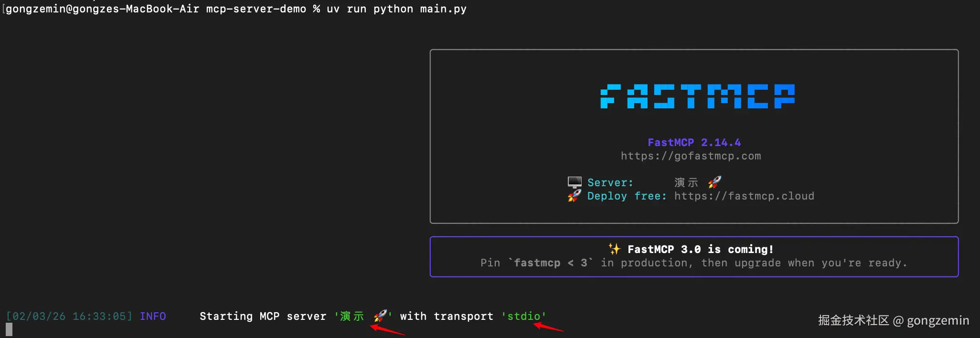
Task: Click the rocket emoji after the banner server name
Action: [715, 182]
